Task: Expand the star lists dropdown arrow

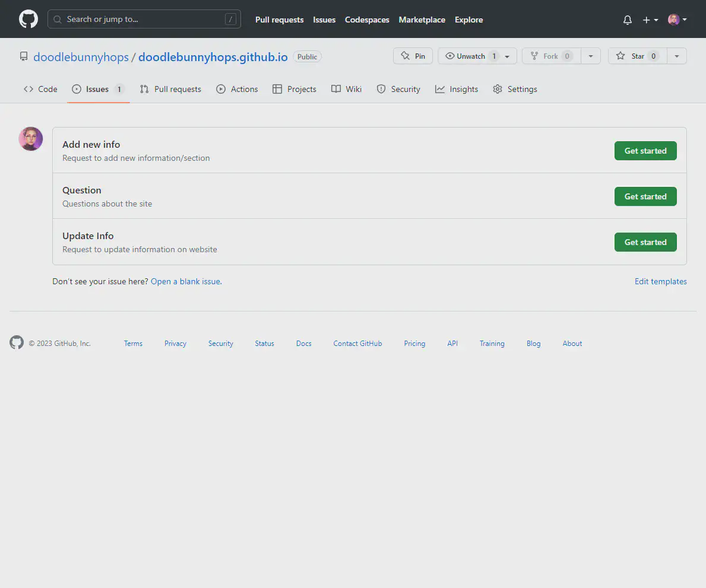Action: pos(677,56)
